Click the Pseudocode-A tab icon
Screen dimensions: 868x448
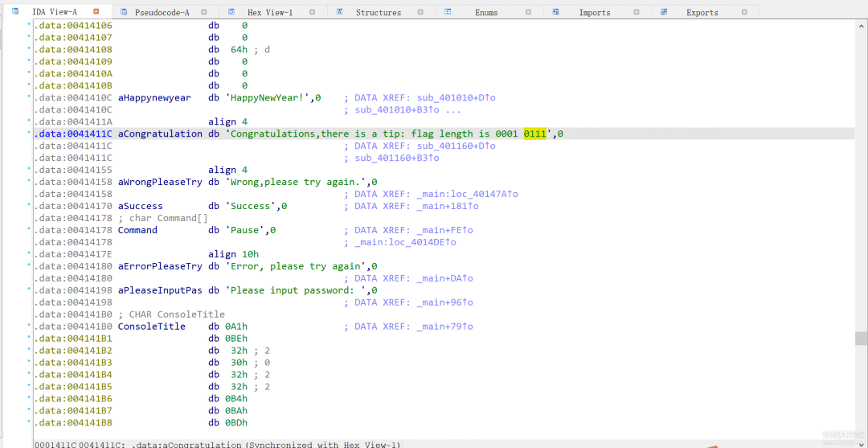pyautogui.click(x=123, y=11)
